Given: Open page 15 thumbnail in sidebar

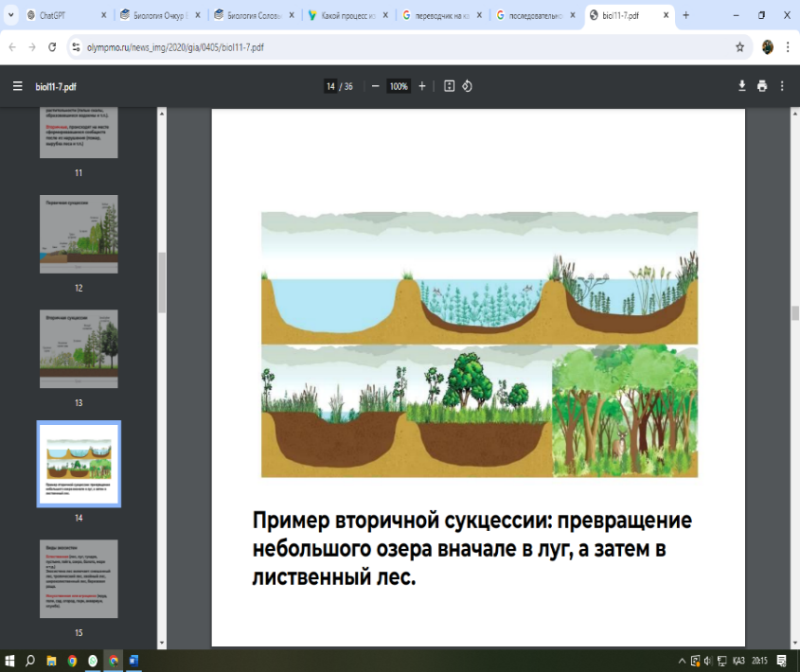Looking at the screenshot, I should 79,578.
